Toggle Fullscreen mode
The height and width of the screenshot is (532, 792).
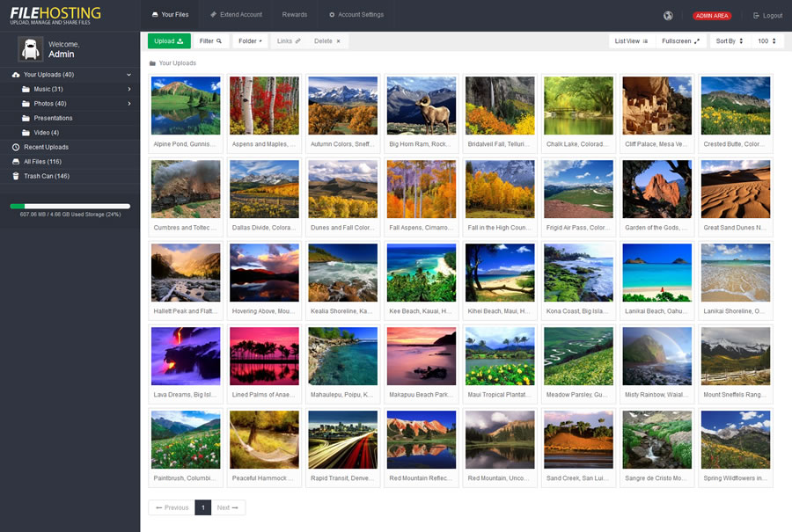tap(681, 41)
